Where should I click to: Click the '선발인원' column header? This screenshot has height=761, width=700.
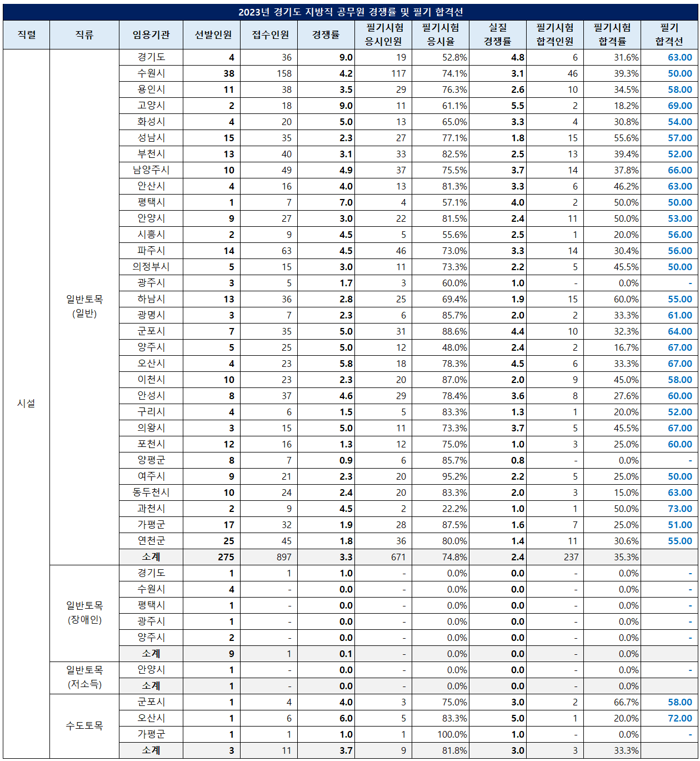(212, 34)
